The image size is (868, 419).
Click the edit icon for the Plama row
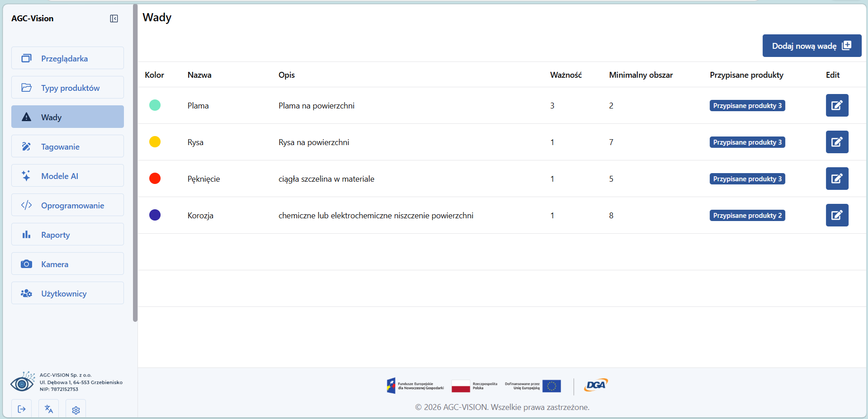coord(837,105)
